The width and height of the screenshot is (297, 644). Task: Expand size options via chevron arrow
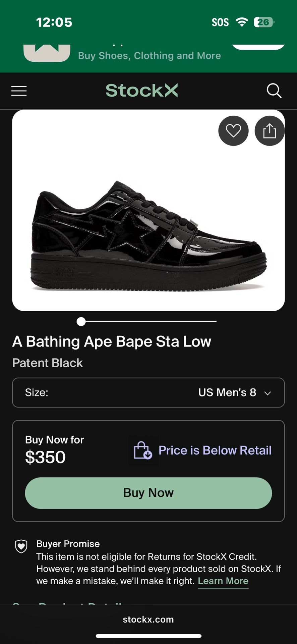(x=268, y=393)
